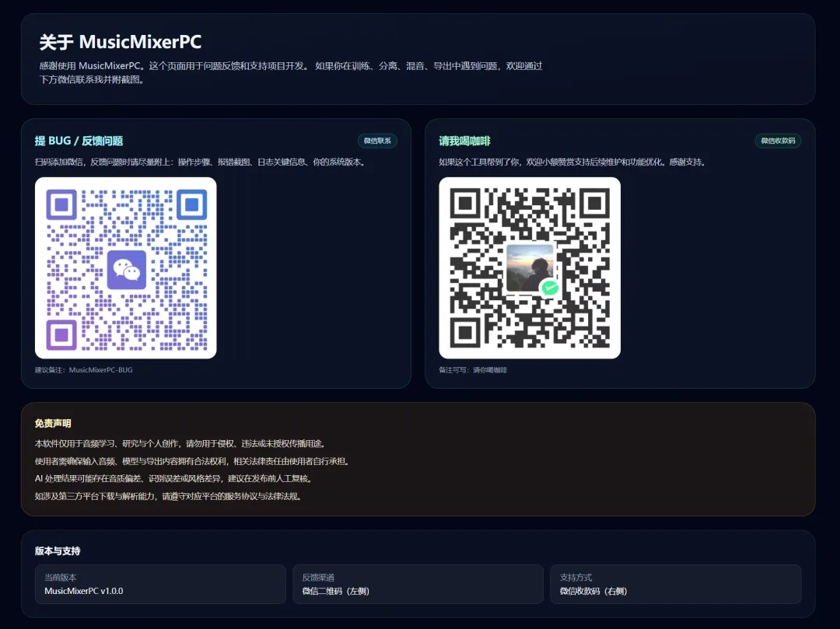
Task: Click the 支持方式 微信收款码 card
Action: [x=676, y=584]
